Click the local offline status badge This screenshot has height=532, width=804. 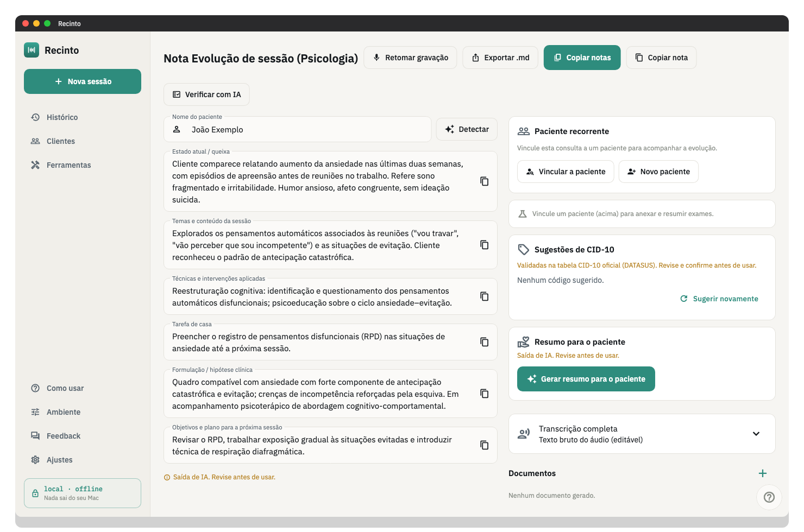tap(83, 493)
